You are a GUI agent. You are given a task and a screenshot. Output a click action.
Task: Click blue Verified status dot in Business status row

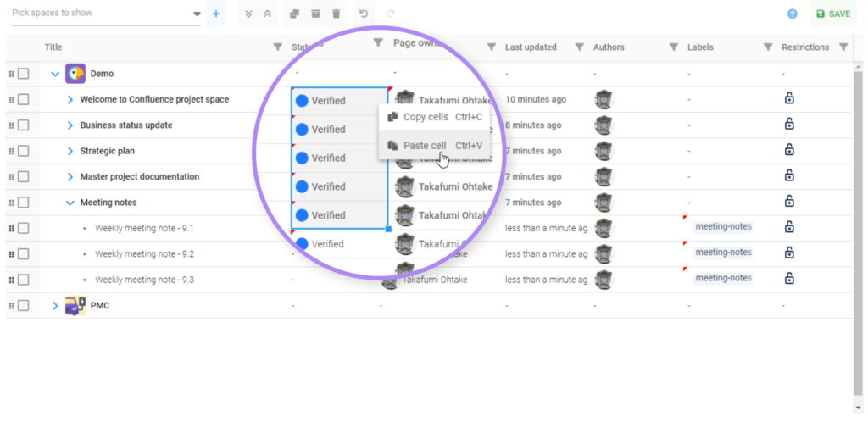[302, 130]
